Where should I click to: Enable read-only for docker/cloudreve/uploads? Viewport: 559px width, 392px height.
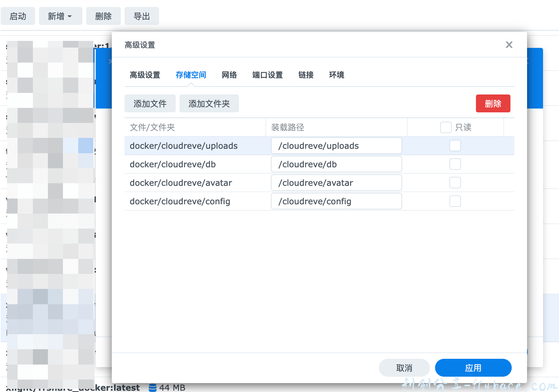(x=455, y=146)
